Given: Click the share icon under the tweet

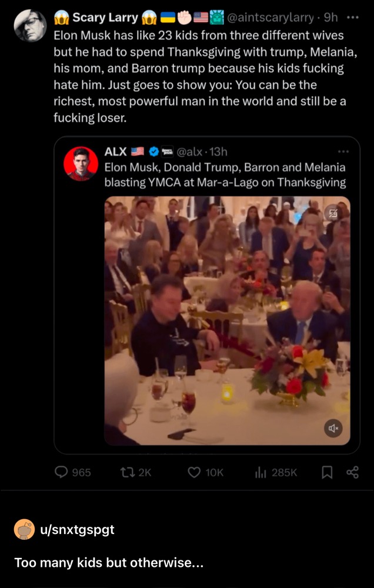Looking at the screenshot, I should (x=352, y=472).
